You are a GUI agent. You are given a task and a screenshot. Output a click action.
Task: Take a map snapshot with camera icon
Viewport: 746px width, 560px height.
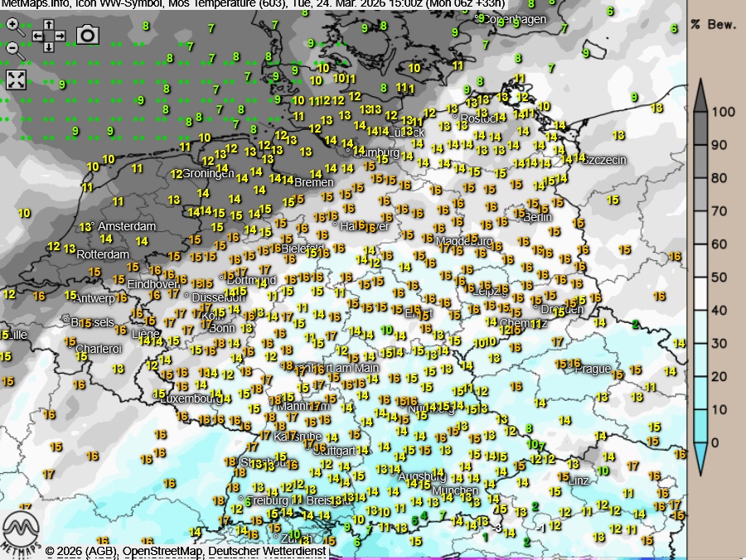point(86,35)
